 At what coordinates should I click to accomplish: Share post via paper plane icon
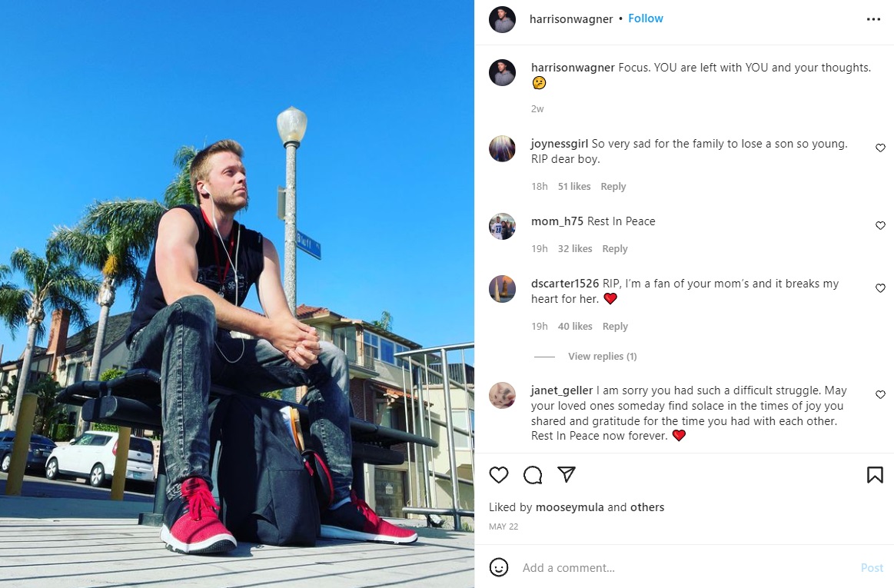point(567,474)
